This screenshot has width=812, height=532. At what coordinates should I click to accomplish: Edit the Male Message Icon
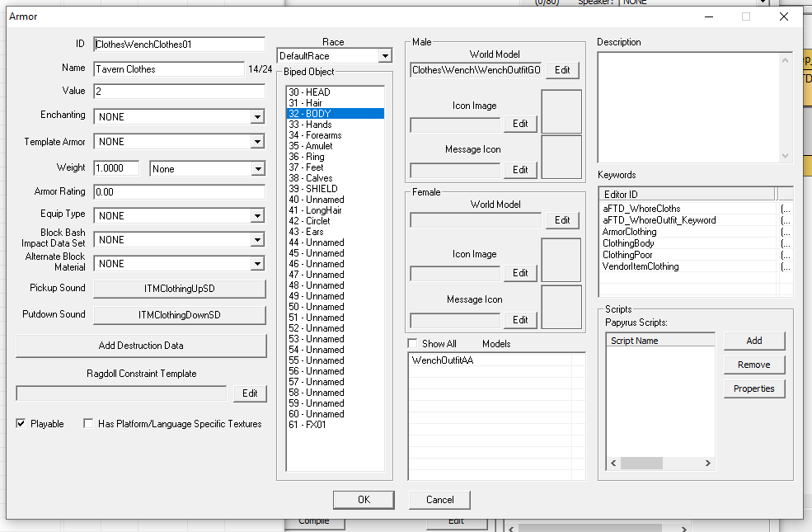click(x=520, y=170)
